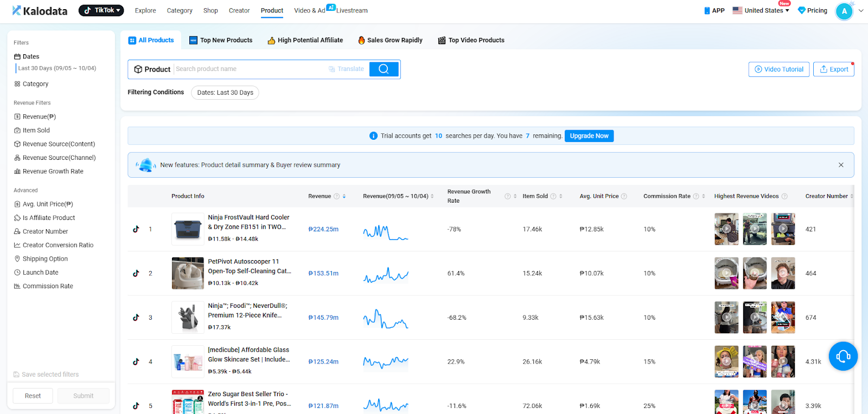Click TikTok icon for Ninja FrostVault row
Image resolution: width=868 pixels, height=414 pixels.
pos(136,229)
